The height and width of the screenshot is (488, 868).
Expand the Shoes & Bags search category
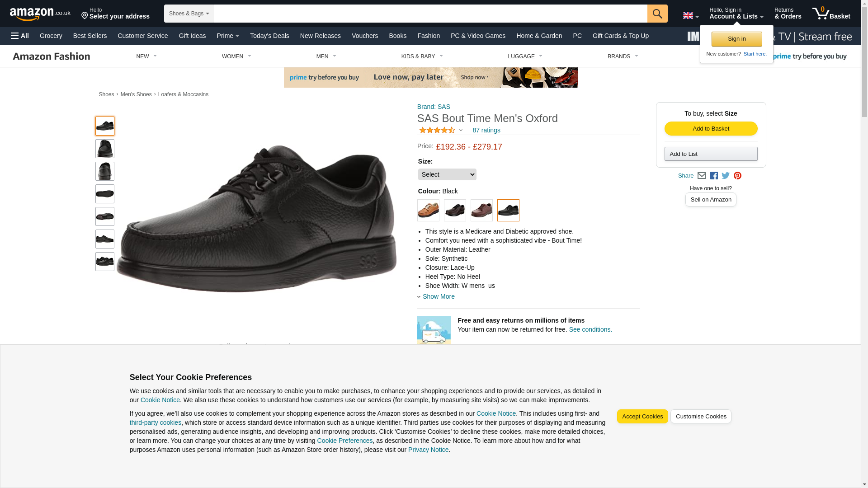189,14
